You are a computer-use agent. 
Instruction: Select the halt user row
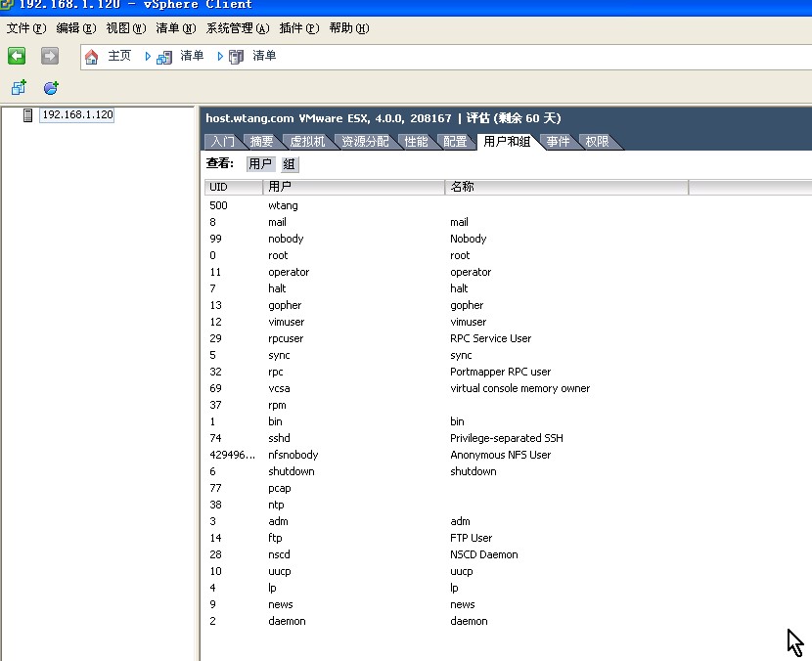tap(508, 288)
